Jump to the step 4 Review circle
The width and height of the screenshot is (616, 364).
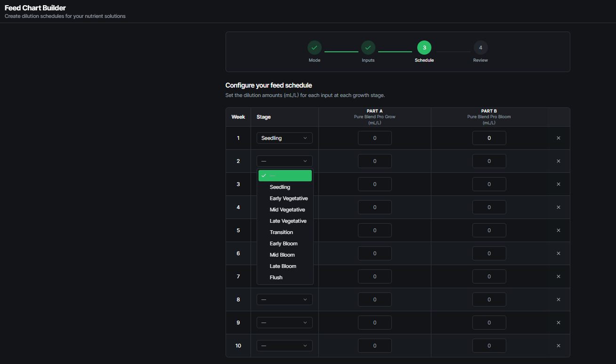coord(480,48)
